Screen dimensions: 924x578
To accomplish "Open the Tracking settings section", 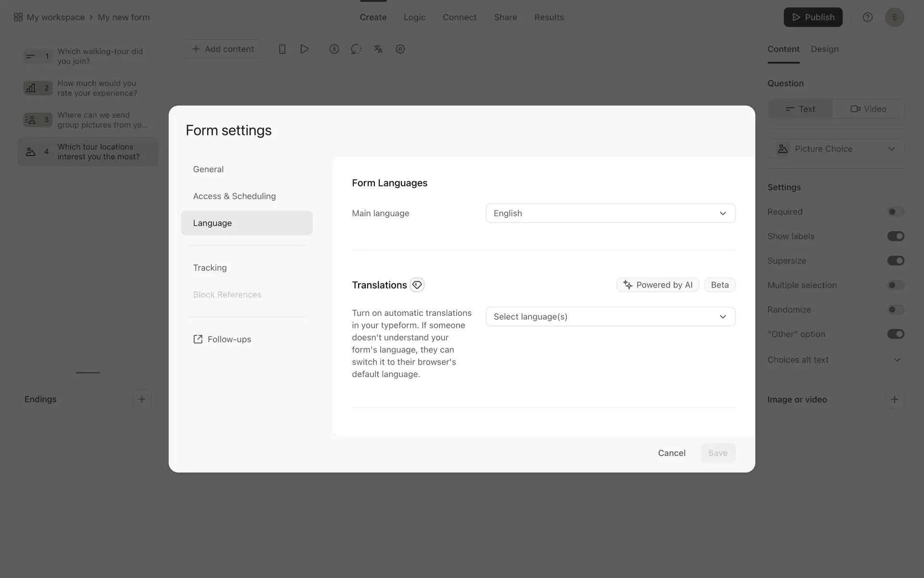I will [210, 268].
